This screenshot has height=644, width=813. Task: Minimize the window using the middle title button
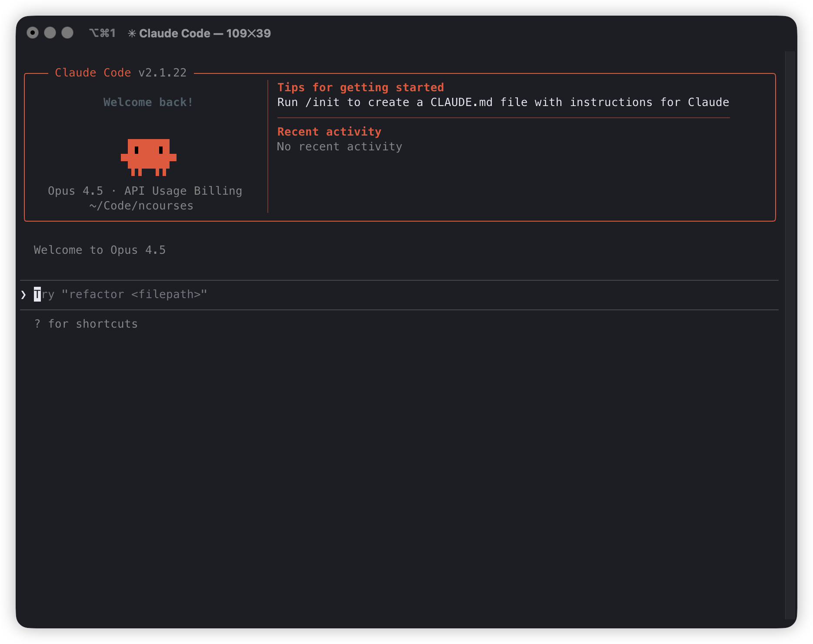click(50, 33)
